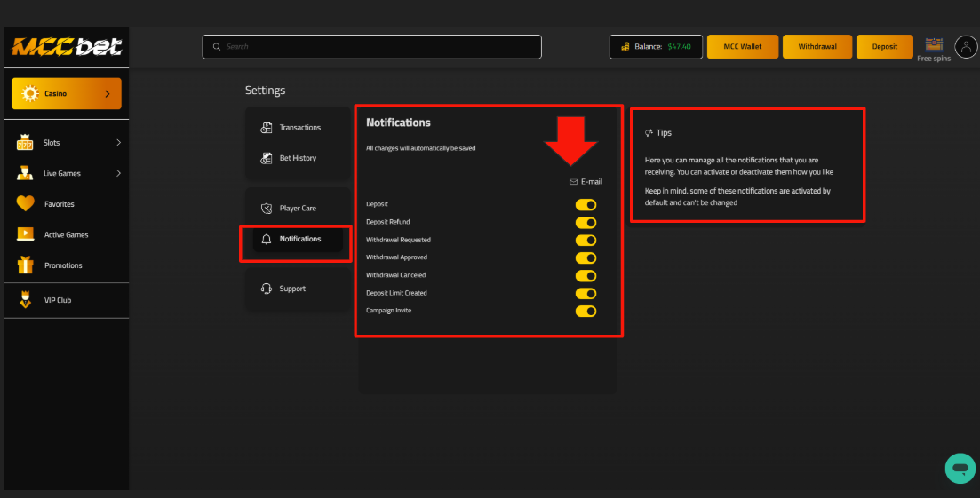Screen dimensions: 980x498
Task: Click the Favorites heart icon
Action: 26,204
